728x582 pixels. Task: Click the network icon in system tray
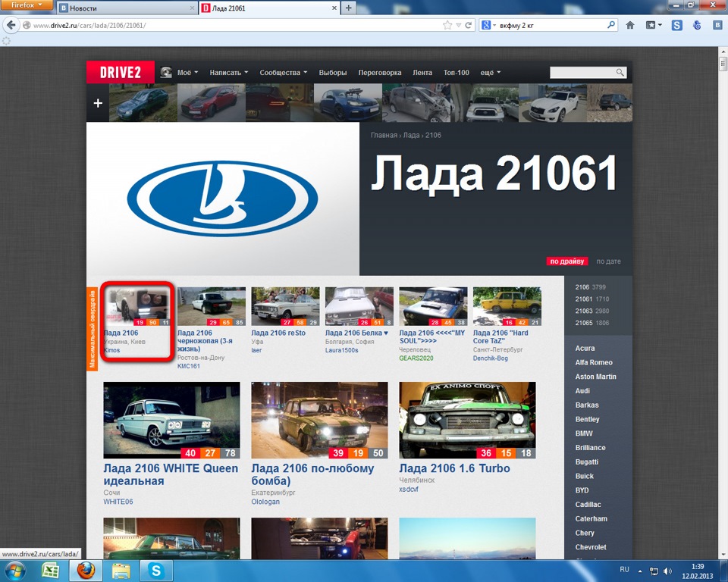click(654, 571)
